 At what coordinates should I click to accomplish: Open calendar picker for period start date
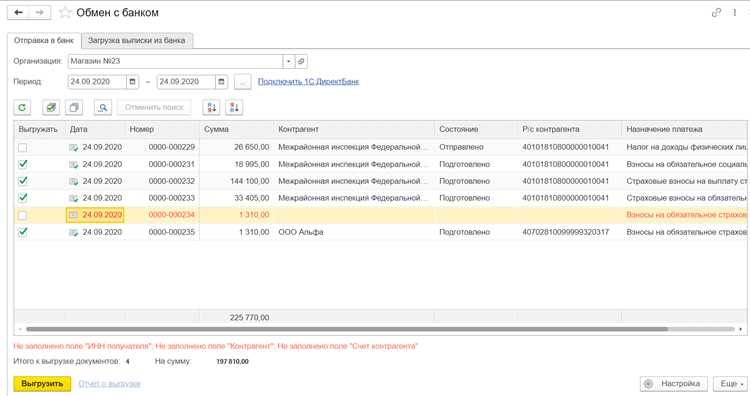132,82
